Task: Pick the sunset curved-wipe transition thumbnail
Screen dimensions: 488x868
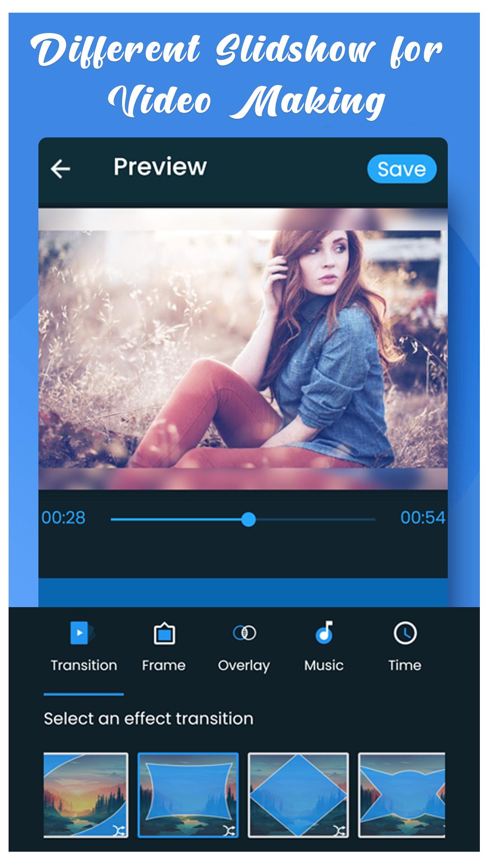Action: click(85, 795)
